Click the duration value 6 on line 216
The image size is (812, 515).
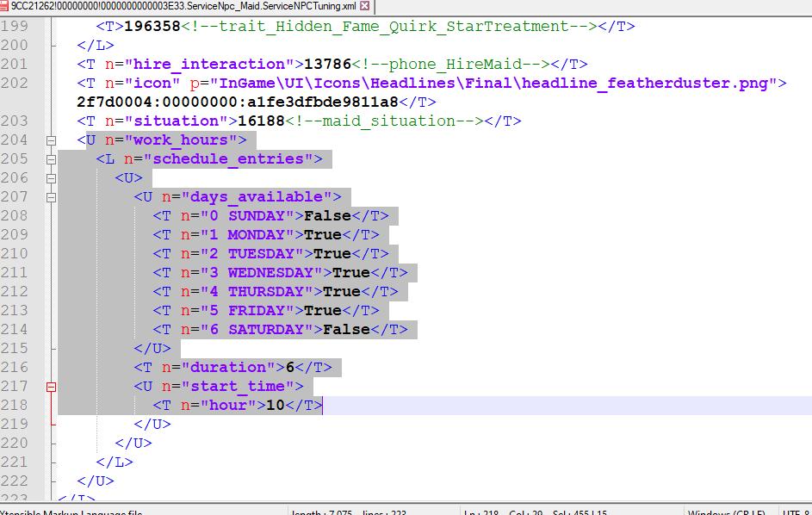point(290,368)
